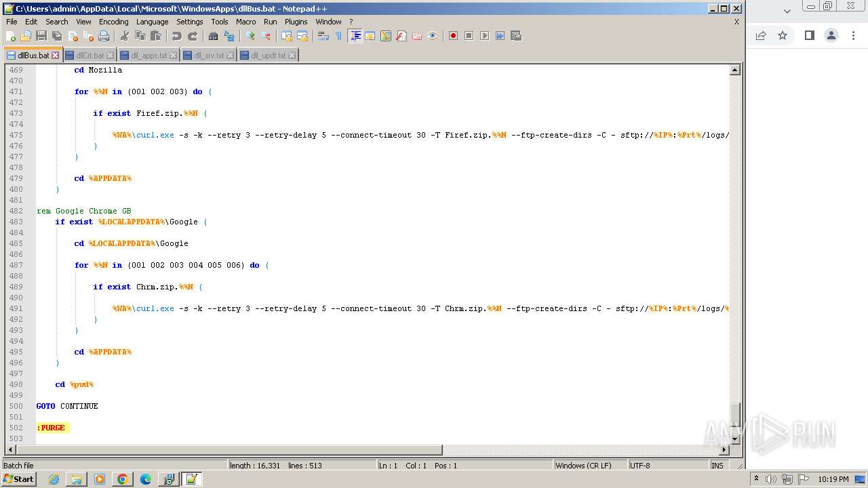Screen dimensions: 868x488
Task: Start macro recording with red dot
Action: pyautogui.click(x=453, y=36)
